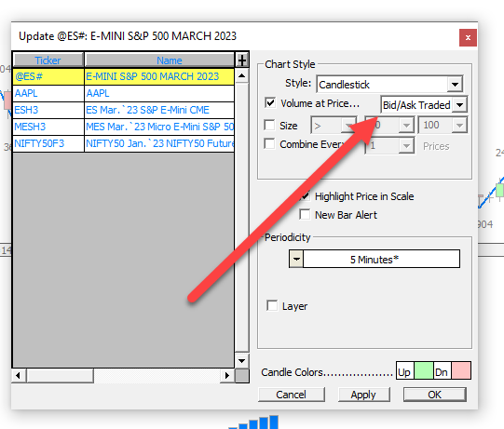
Task: Open Periodicity dropdown arrow
Action: (x=296, y=259)
